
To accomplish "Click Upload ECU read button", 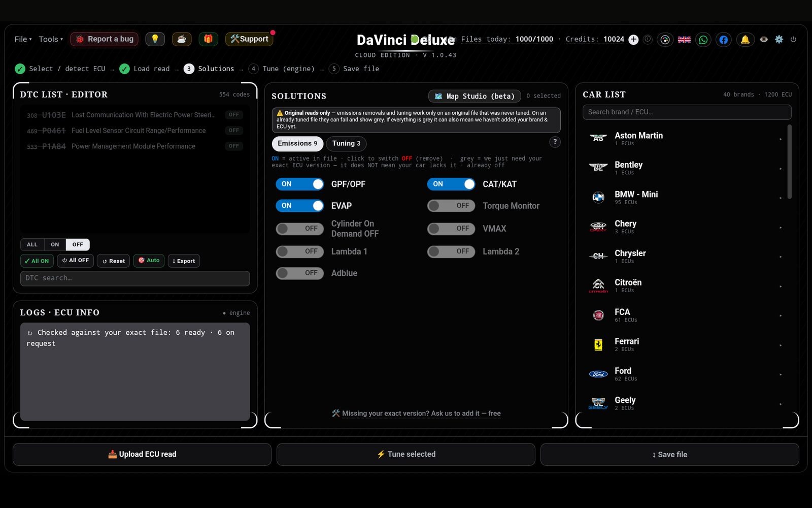I will (x=142, y=454).
